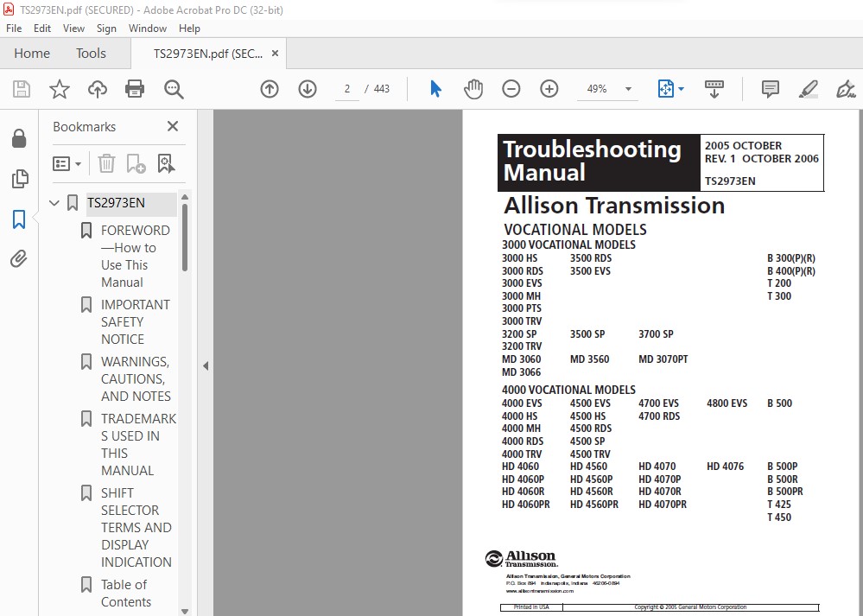Toggle the Bookmarks panel icon
Screen dimensions: 863x616
19,219
